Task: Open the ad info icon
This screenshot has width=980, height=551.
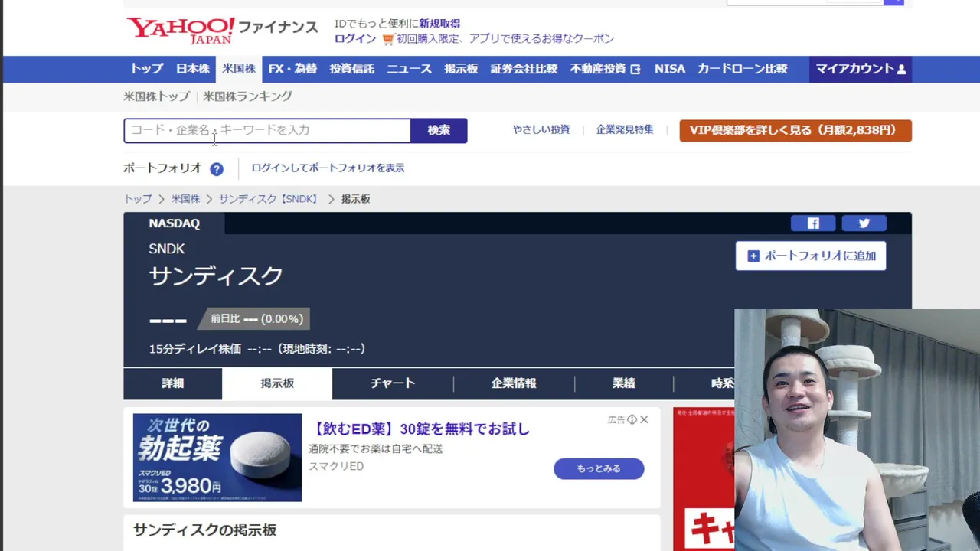Action: point(632,419)
